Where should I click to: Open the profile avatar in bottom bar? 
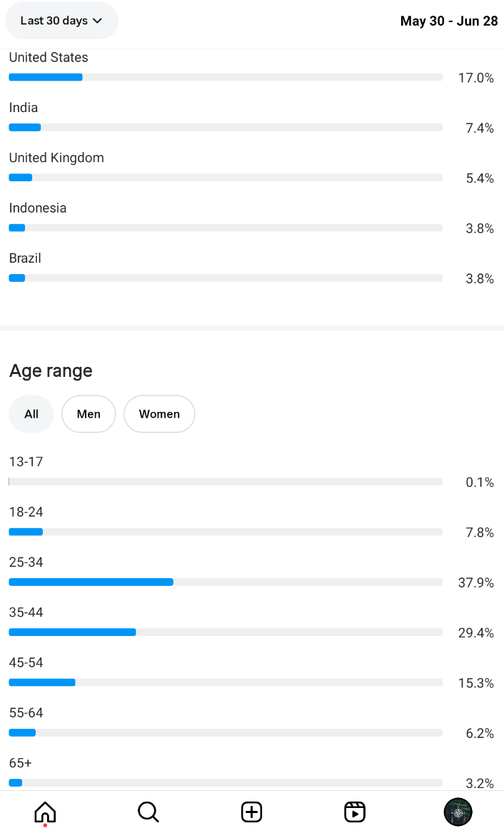(x=458, y=812)
